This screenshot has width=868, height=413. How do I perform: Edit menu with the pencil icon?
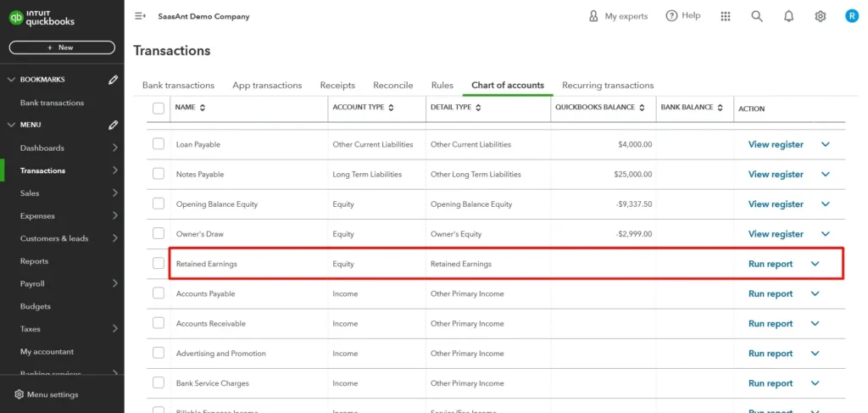(x=113, y=126)
